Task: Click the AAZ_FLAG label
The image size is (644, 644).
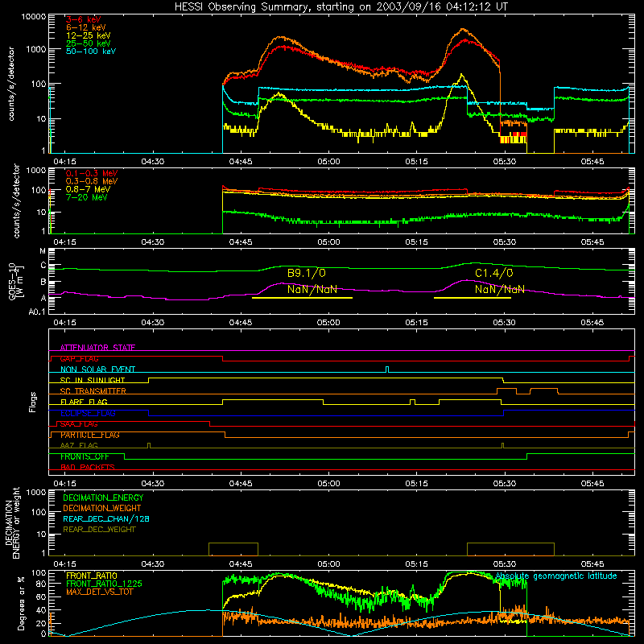Action: (x=79, y=445)
